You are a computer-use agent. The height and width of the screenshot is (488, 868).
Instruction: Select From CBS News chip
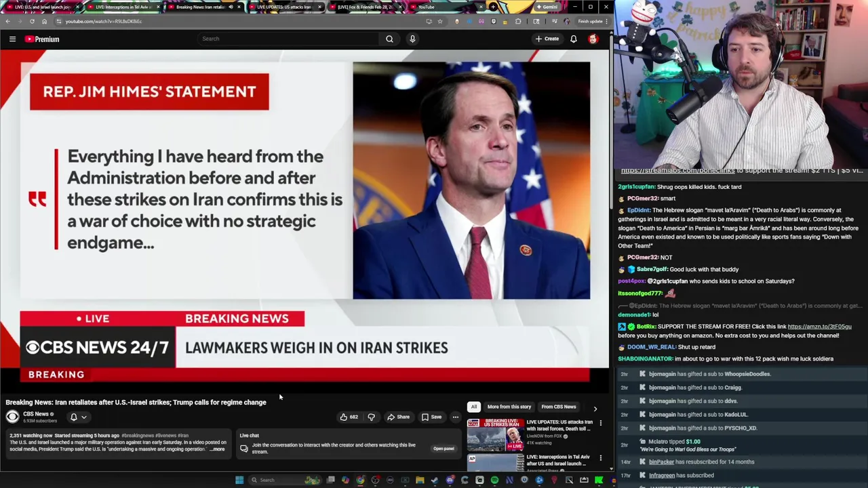click(559, 407)
